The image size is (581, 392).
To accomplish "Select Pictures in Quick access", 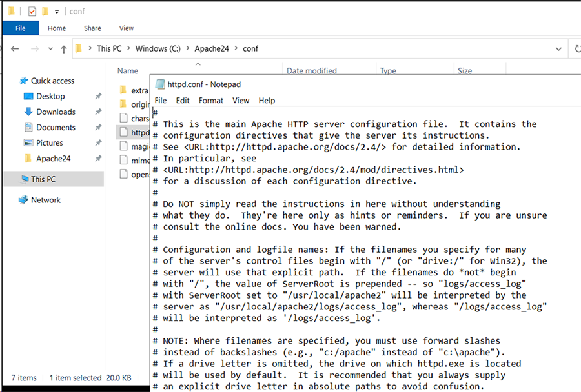I will coord(49,143).
